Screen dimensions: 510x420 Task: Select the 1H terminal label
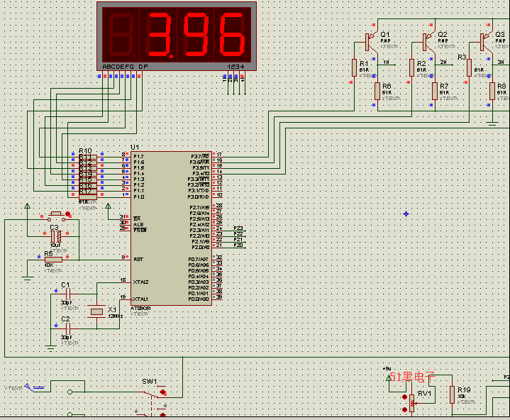tap(386, 62)
